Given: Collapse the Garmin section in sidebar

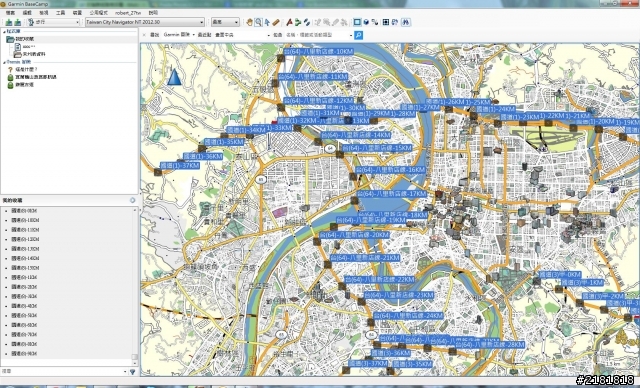Looking at the screenshot, I should pyautogui.click(x=4, y=62).
